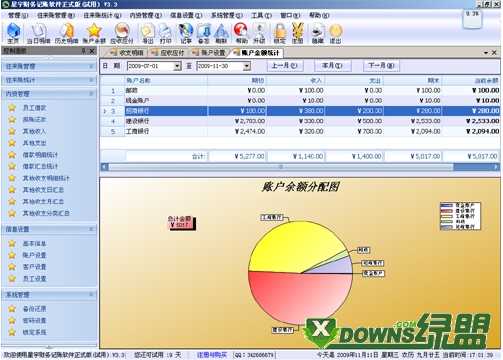Open the 备忘 memo toolbar icon
Screen dimensions: 503x360
pos(204,33)
